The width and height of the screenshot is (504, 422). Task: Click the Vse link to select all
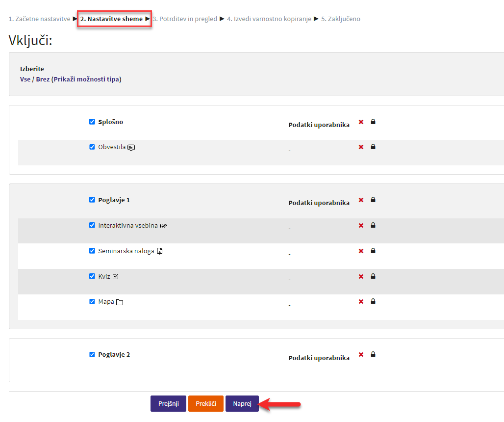pos(25,79)
